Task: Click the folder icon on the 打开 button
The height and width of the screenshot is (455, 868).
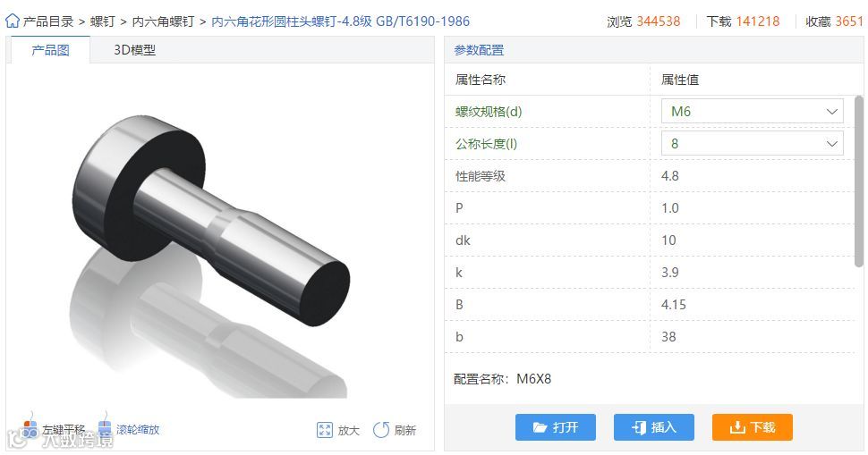Action: coord(540,427)
